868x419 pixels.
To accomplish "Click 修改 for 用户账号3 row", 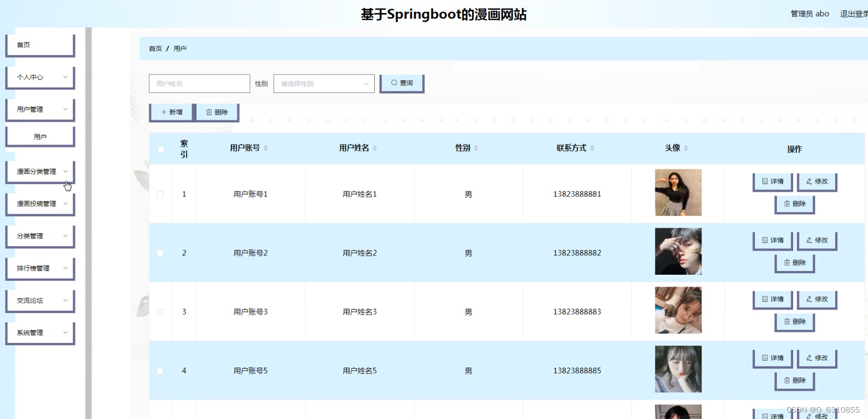I will (817, 299).
